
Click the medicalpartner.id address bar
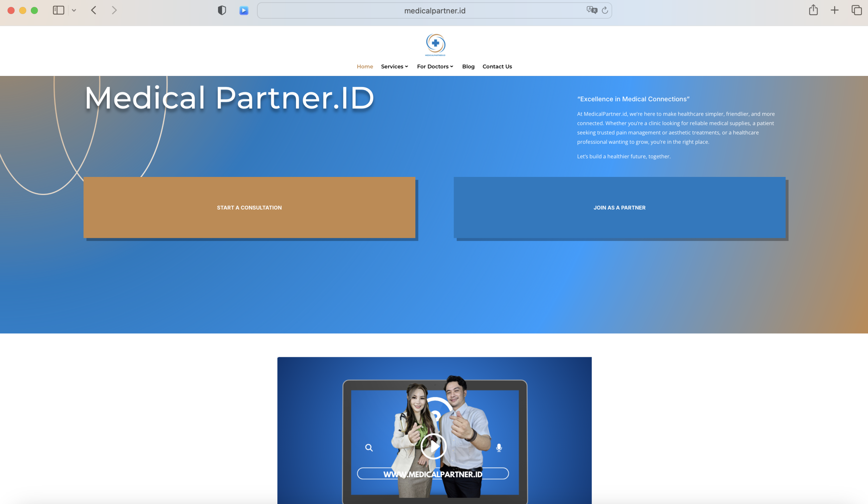click(x=434, y=11)
